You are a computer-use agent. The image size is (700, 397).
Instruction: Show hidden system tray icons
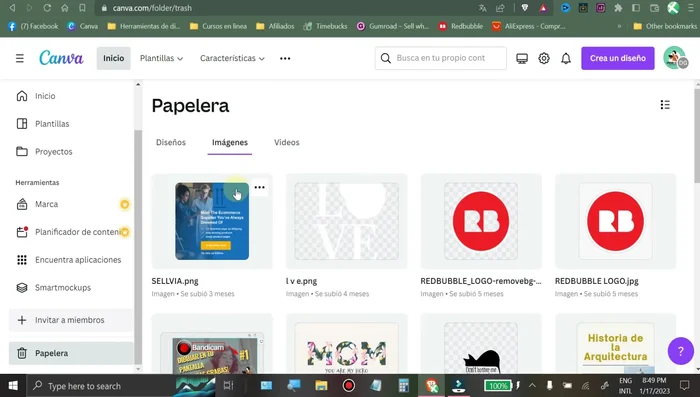click(x=532, y=385)
